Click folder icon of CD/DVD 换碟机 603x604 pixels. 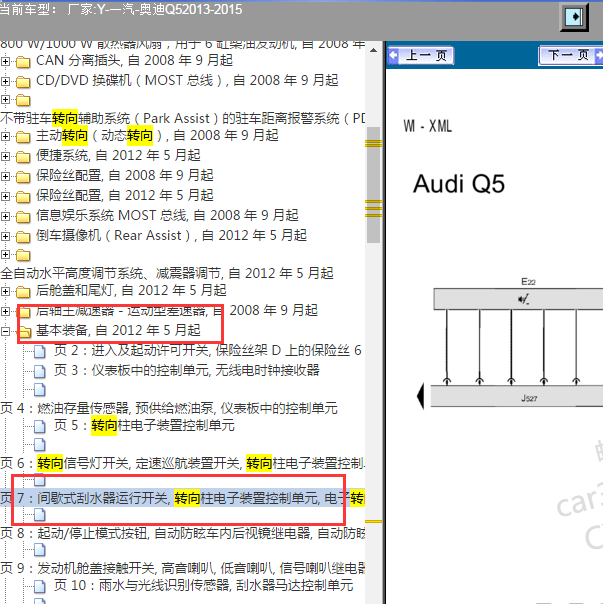[x=23, y=81]
